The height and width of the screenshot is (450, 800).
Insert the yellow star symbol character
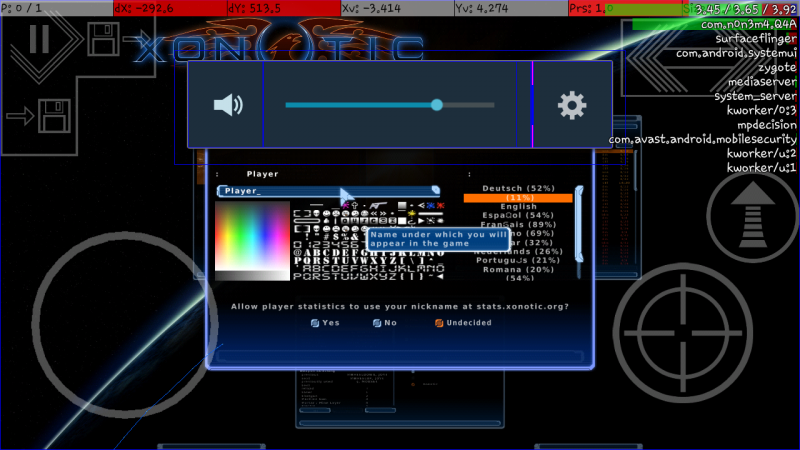411,213
